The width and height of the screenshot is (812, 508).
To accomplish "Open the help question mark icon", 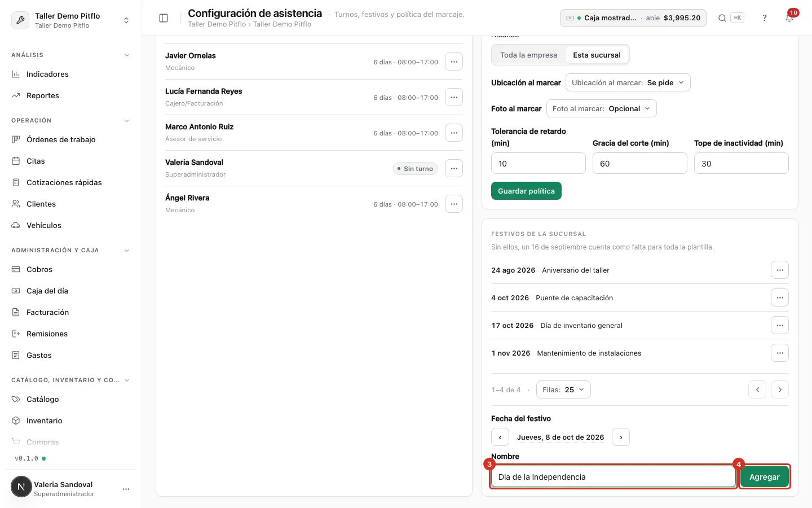I will (765, 18).
